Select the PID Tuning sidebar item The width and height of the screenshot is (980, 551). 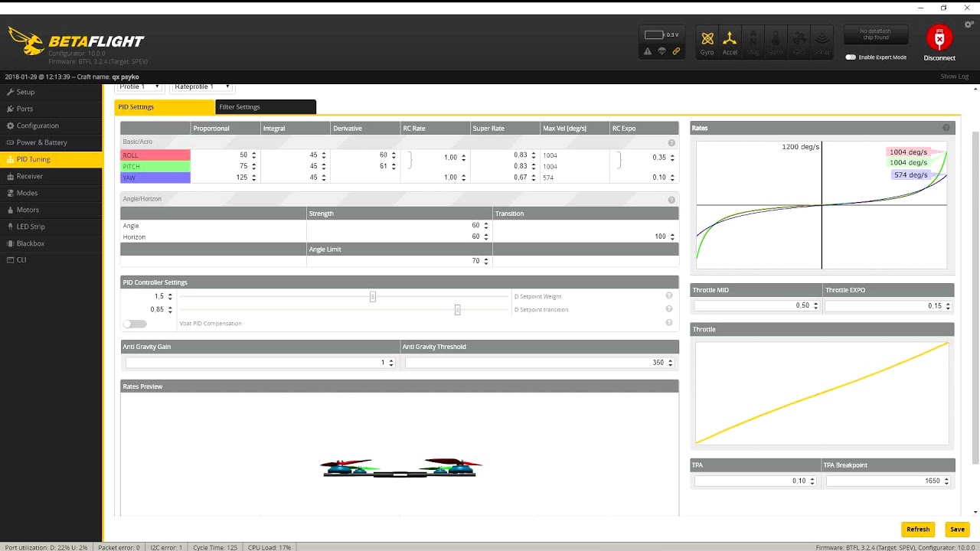pyautogui.click(x=51, y=159)
